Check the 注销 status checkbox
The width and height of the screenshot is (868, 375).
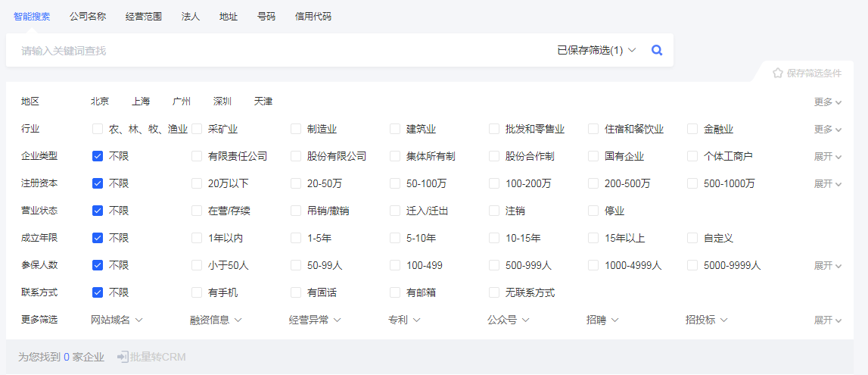tap(494, 211)
